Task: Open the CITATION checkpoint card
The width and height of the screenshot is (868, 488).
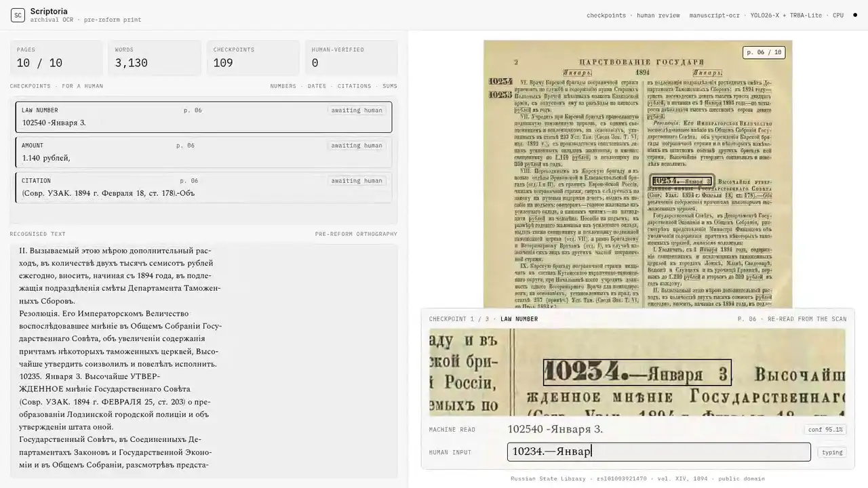Action: click(203, 187)
